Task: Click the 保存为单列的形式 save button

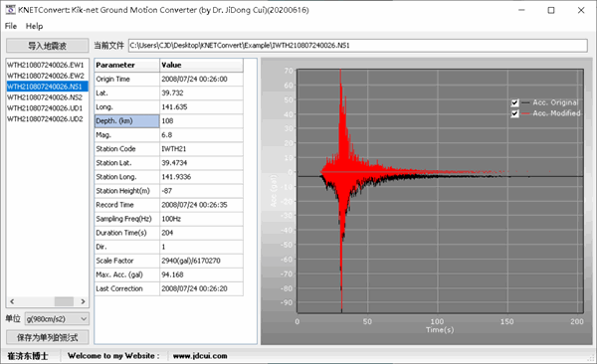Action: coord(47,337)
